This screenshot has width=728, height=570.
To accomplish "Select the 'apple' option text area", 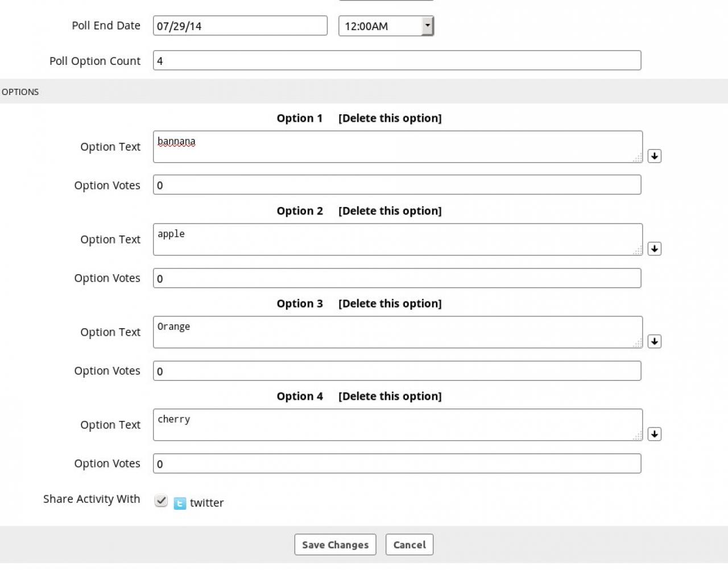I will click(397, 239).
